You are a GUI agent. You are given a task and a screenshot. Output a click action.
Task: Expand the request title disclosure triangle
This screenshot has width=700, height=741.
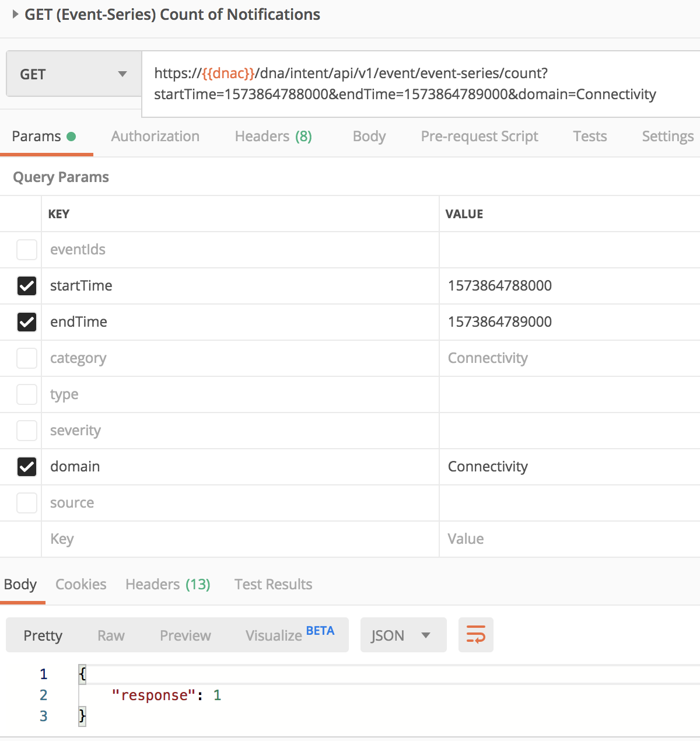click(x=15, y=14)
